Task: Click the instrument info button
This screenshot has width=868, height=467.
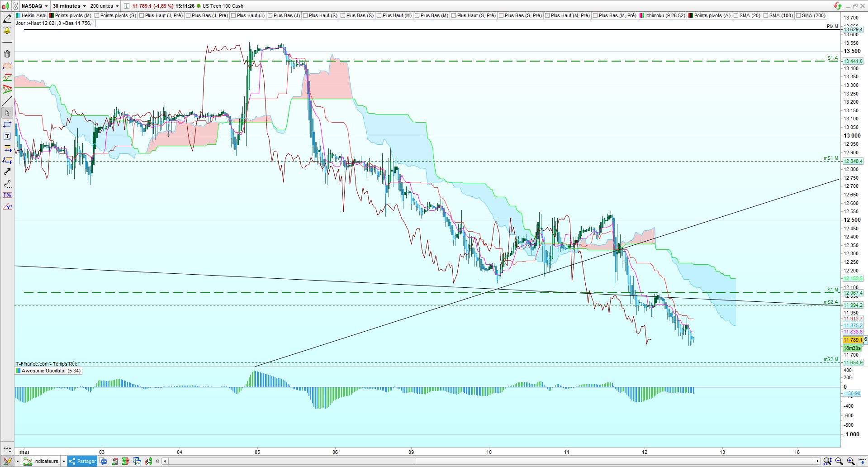Action: pos(127,6)
